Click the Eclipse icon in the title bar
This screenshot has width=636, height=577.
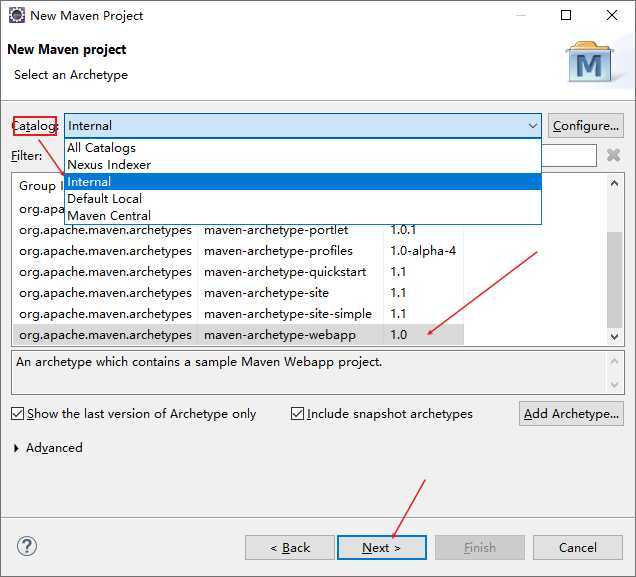pos(17,15)
